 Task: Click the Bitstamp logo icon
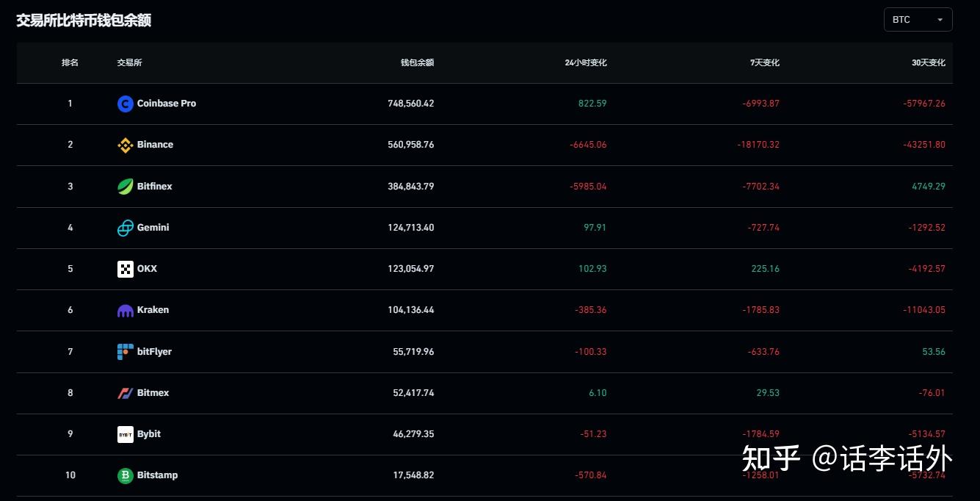click(x=125, y=475)
